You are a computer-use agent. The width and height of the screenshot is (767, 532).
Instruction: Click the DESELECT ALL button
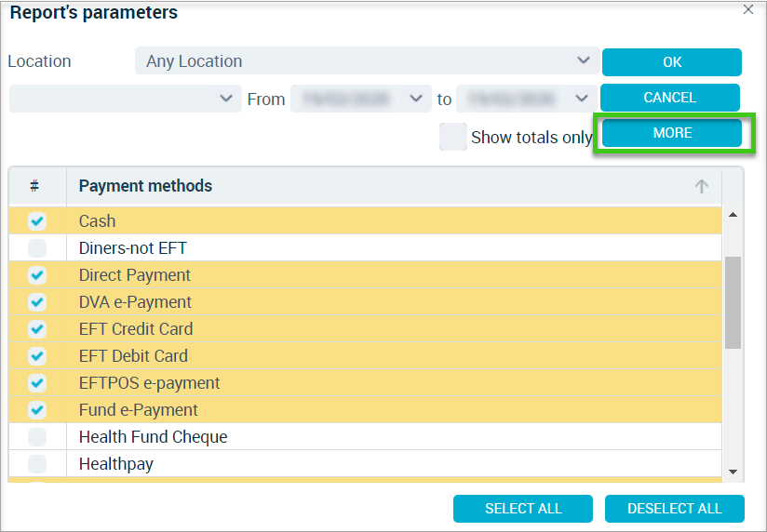675,509
